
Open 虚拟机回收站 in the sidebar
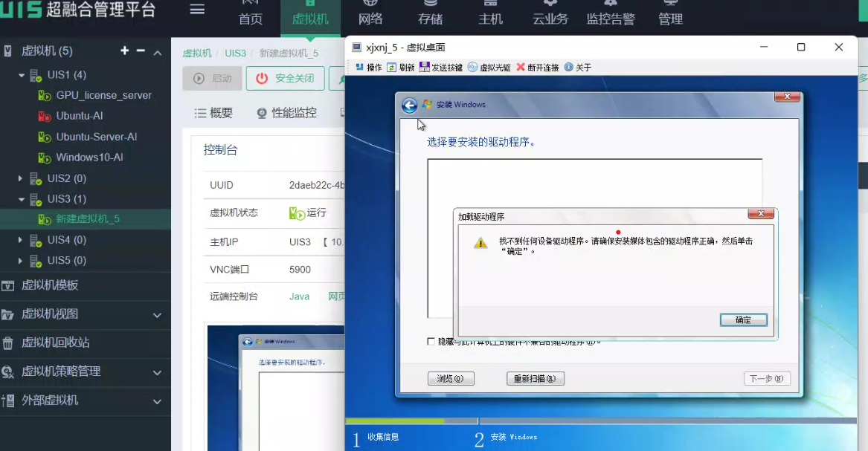(55, 343)
